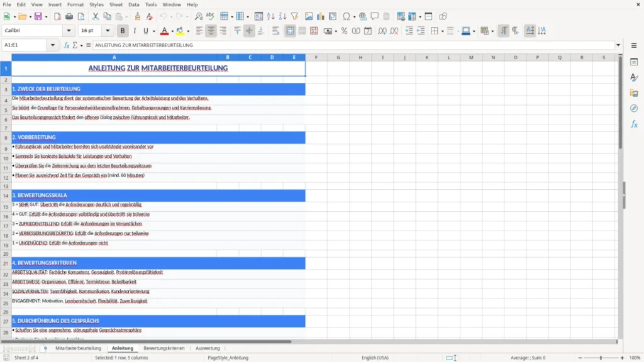The width and height of the screenshot is (644, 362).
Task: Open the Select Function sigma dropdown
Action: [81, 45]
